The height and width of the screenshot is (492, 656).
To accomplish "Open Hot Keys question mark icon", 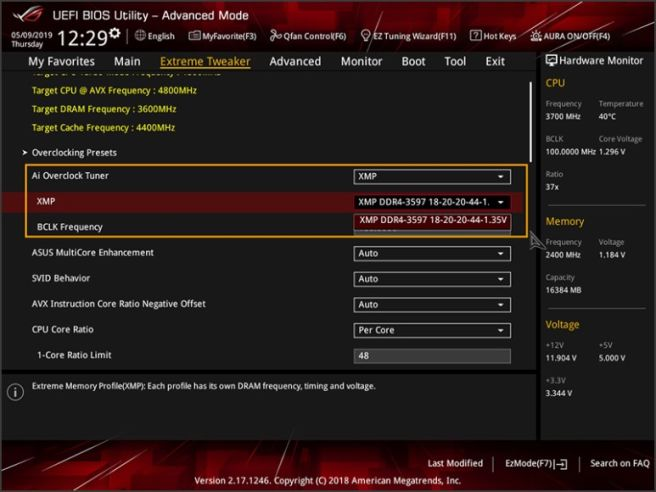I will (x=475, y=36).
